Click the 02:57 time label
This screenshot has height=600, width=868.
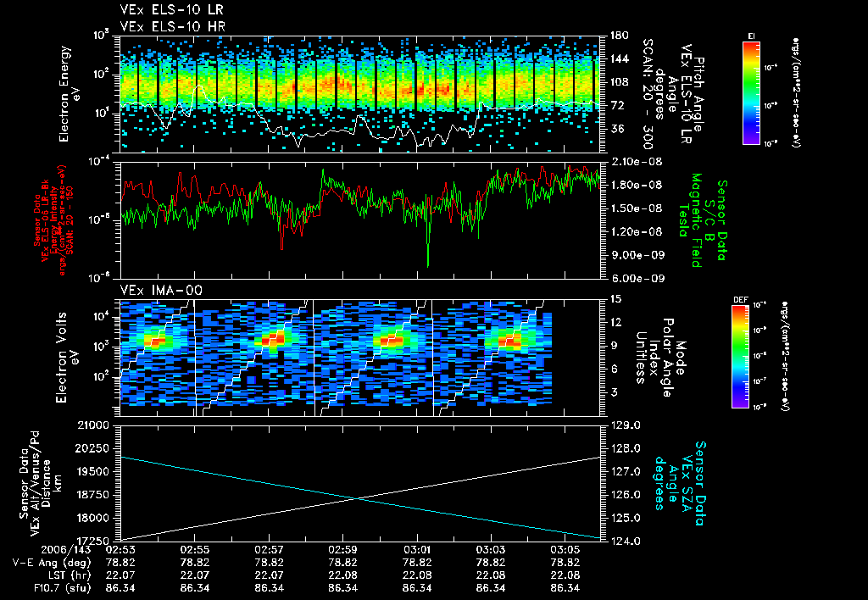click(269, 550)
